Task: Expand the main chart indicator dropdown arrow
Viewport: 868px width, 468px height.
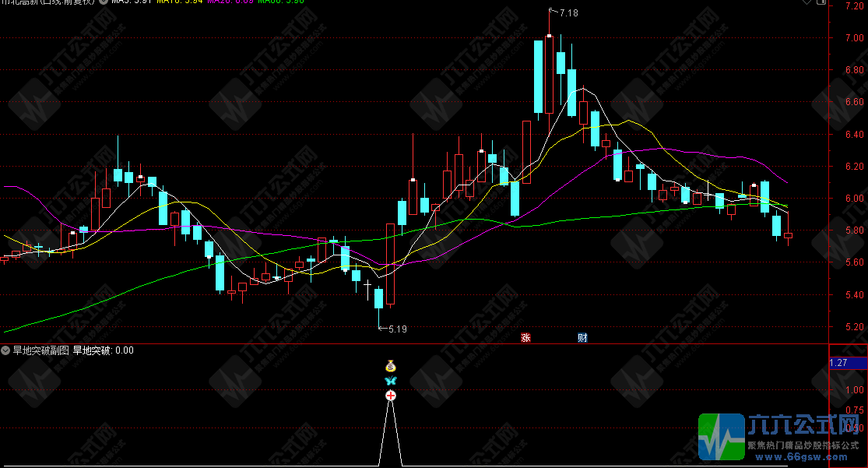Action: pos(103,2)
